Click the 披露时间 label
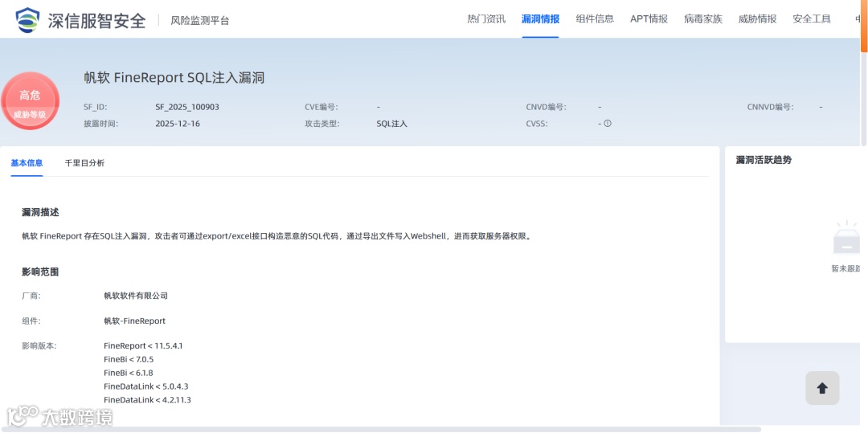 (x=100, y=124)
